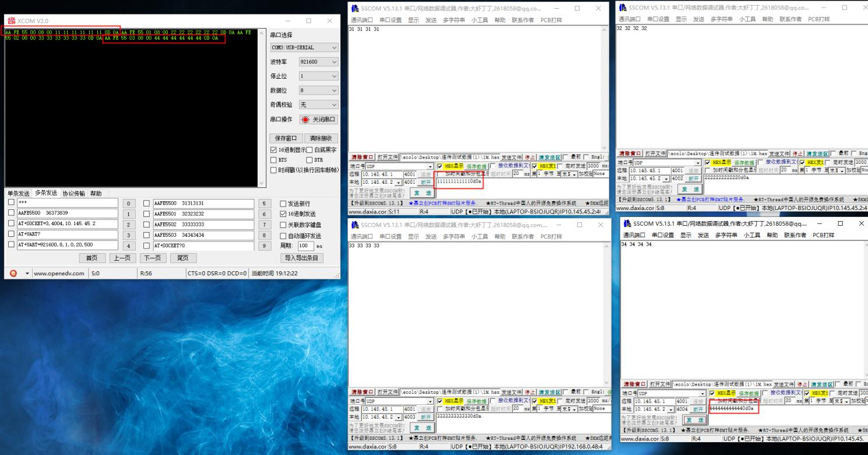Click send button 5 beside AAFE5500 31313131
This screenshot has width=868, height=455.
point(264,204)
